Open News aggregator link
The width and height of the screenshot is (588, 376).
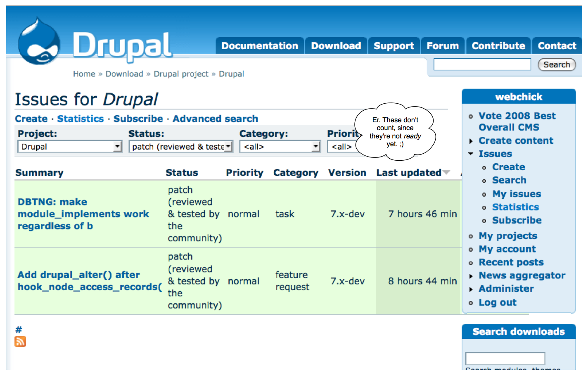coord(522,276)
